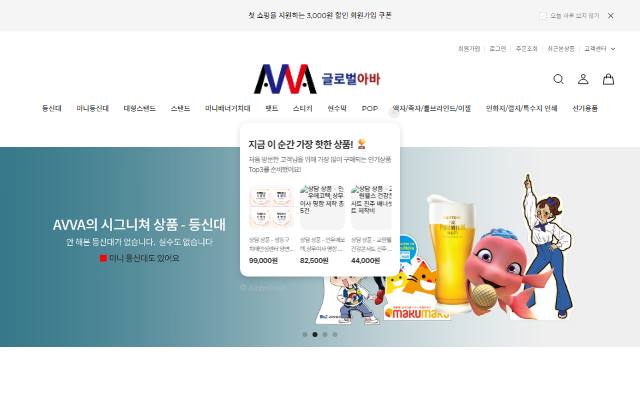This screenshot has height=400, width=640.
Task: Click the makumaku logo in banner
Action: click(417, 313)
